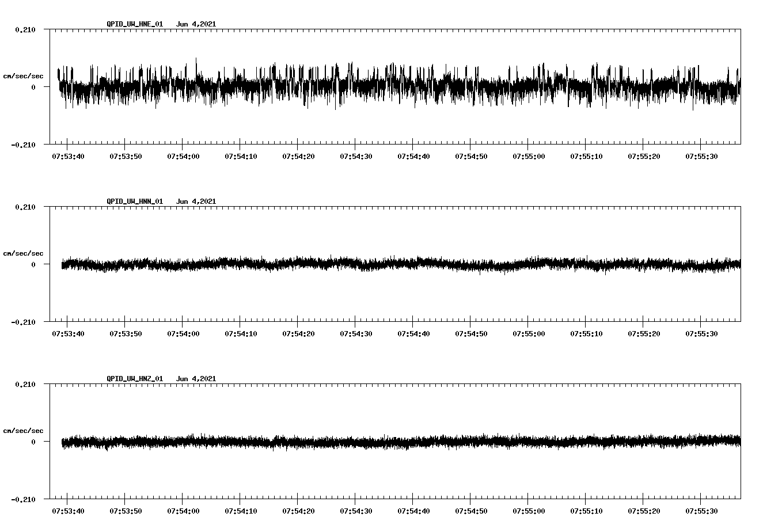Choose 07:55:10 time label under HNZ plot
Image resolution: width=782 pixels, height=532 pixels.
click(x=586, y=511)
